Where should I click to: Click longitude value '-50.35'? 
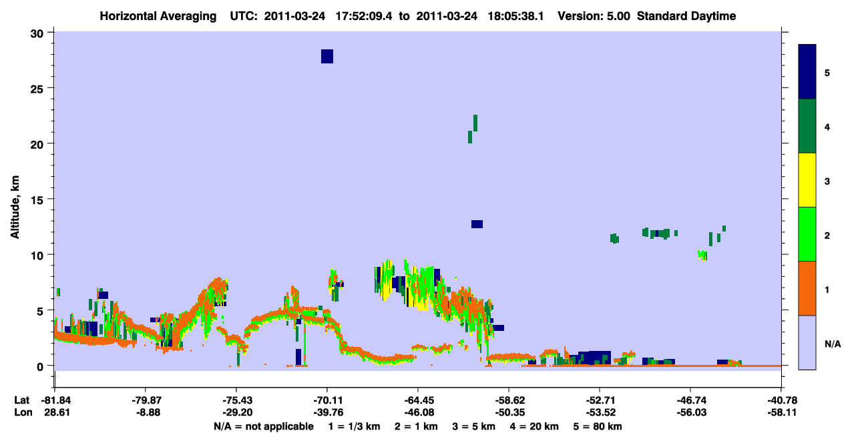point(509,413)
